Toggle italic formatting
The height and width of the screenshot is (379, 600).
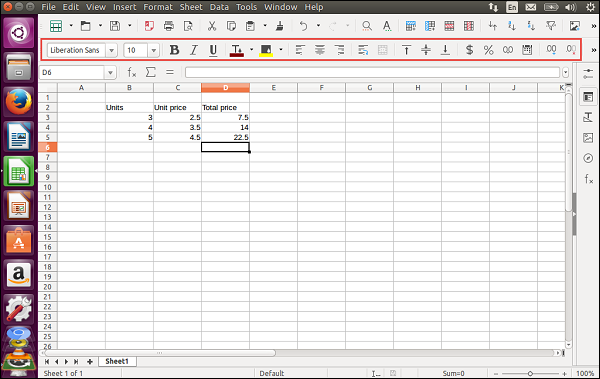(x=194, y=50)
